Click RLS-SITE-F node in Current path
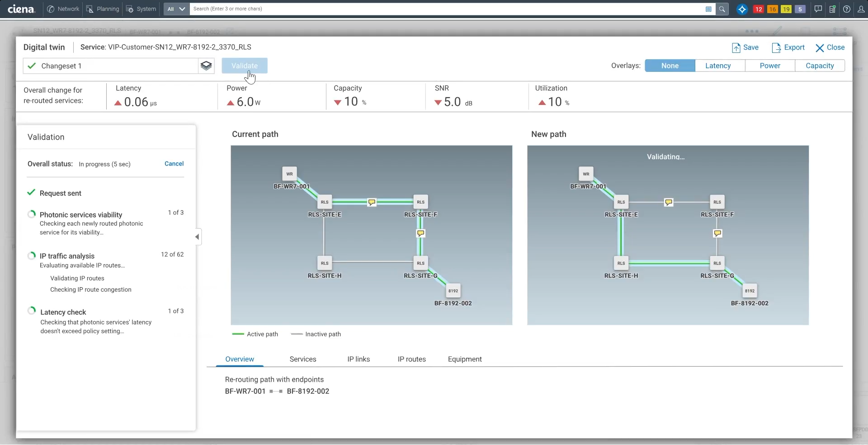This screenshot has height=445, width=868. [421, 202]
